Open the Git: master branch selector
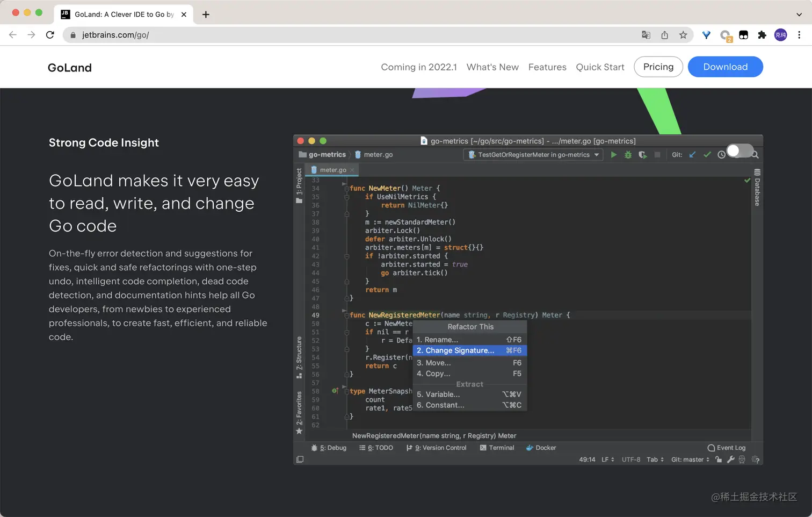812x517 pixels. tap(691, 459)
